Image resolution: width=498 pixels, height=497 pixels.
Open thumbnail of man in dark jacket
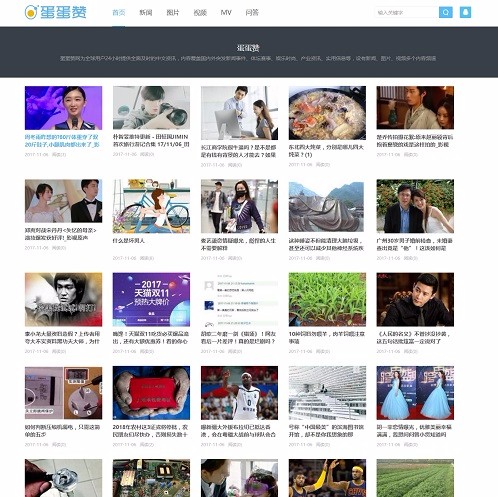(415, 300)
